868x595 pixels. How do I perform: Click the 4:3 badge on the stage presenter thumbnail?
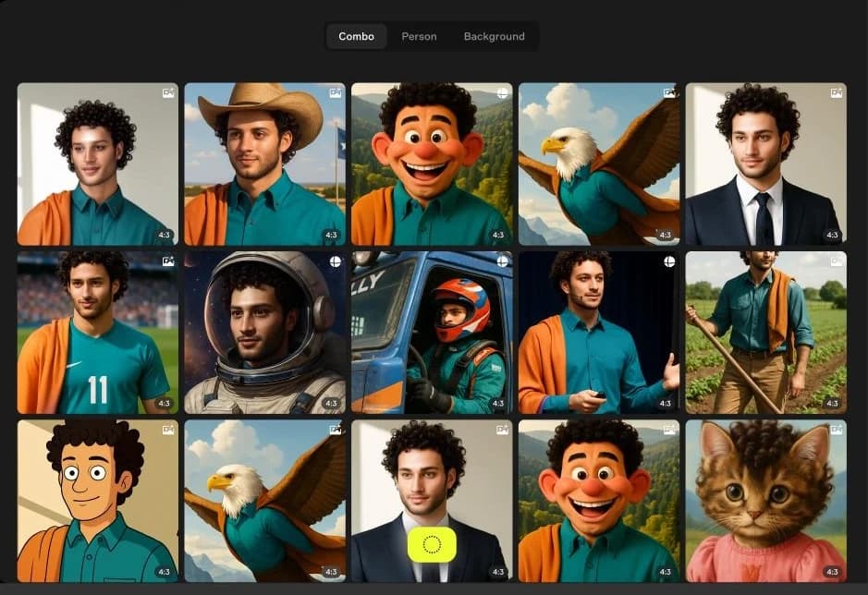point(666,404)
